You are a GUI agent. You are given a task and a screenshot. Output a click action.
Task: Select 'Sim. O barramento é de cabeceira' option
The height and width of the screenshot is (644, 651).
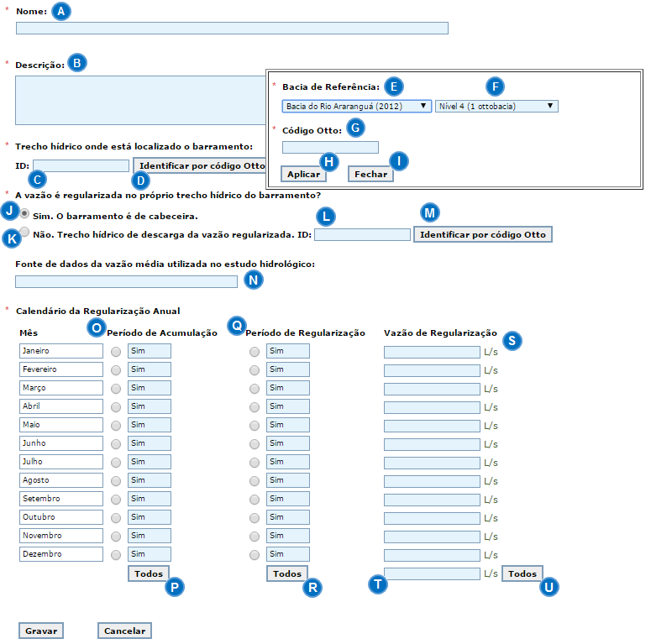[x=26, y=214]
